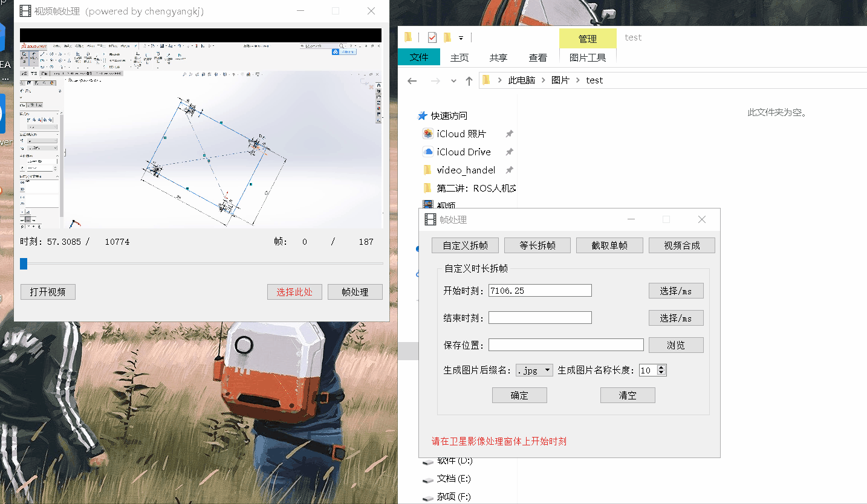The height and width of the screenshot is (504, 867).
Task: Click the forward arrow in Explorer navigation
Action: pos(435,80)
